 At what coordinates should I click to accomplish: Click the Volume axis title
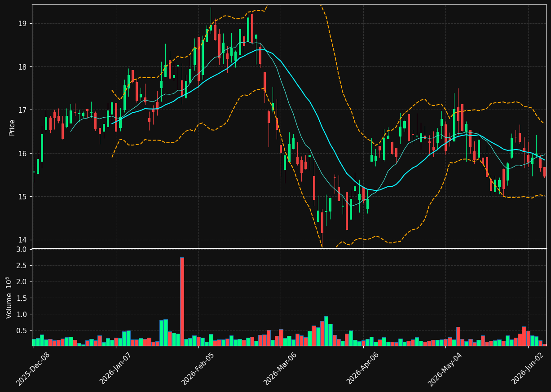pyautogui.click(x=9, y=297)
